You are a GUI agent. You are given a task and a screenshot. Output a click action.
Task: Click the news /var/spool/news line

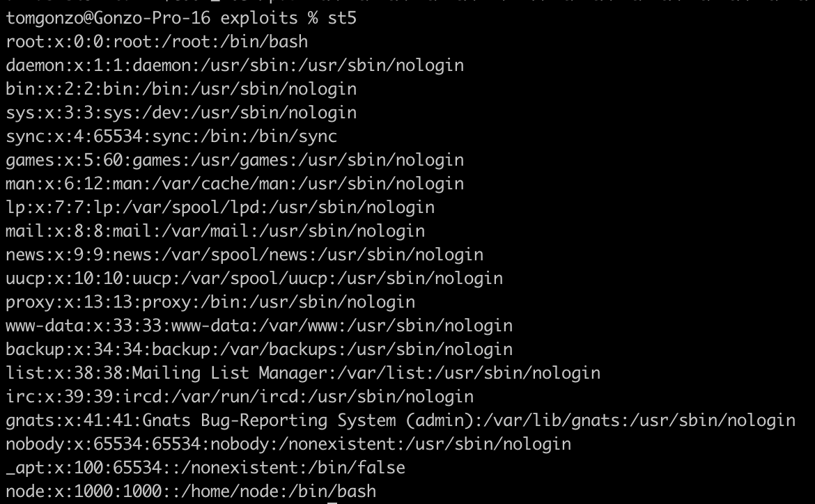(244, 255)
